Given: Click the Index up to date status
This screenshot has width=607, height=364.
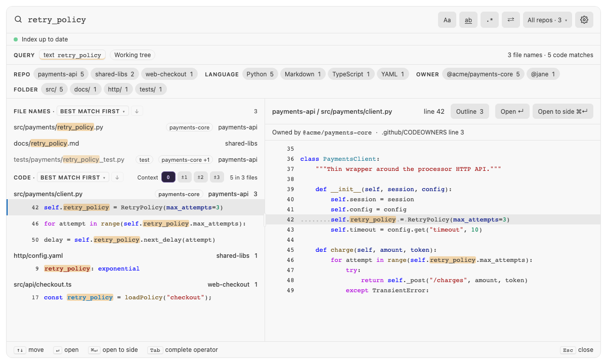Looking at the screenshot, I should (40, 39).
